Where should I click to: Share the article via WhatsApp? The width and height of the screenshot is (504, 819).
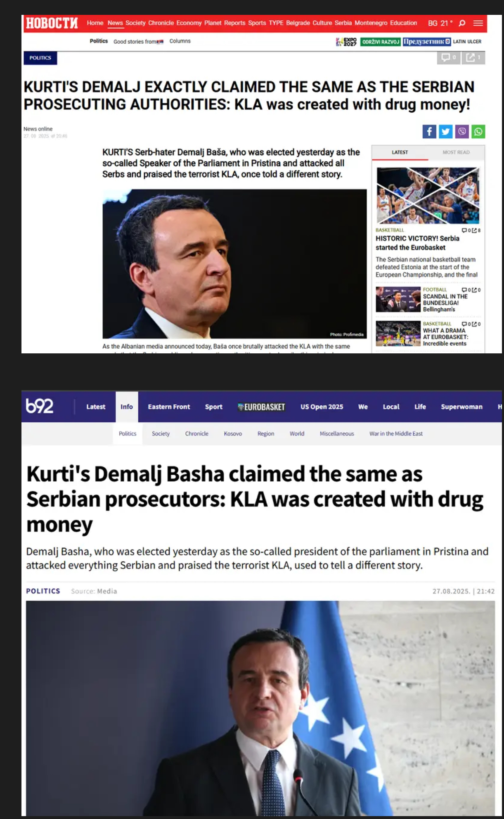(x=478, y=132)
